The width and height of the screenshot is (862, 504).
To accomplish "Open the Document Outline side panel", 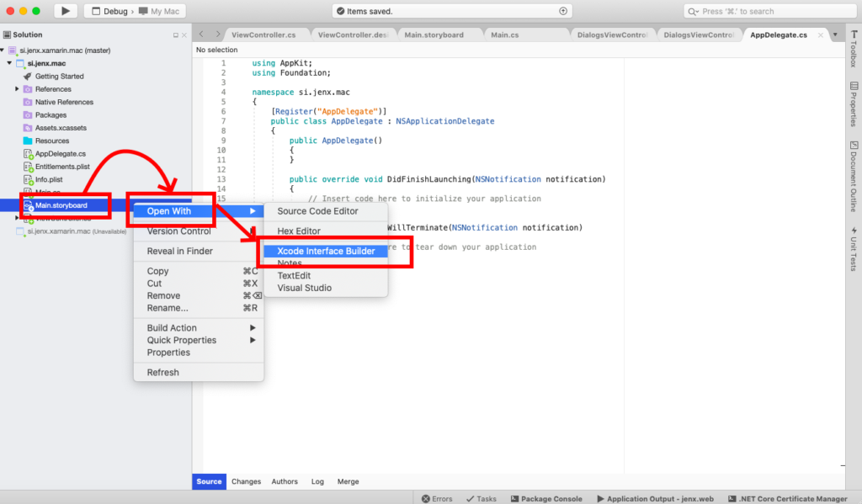I will (x=854, y=177).
